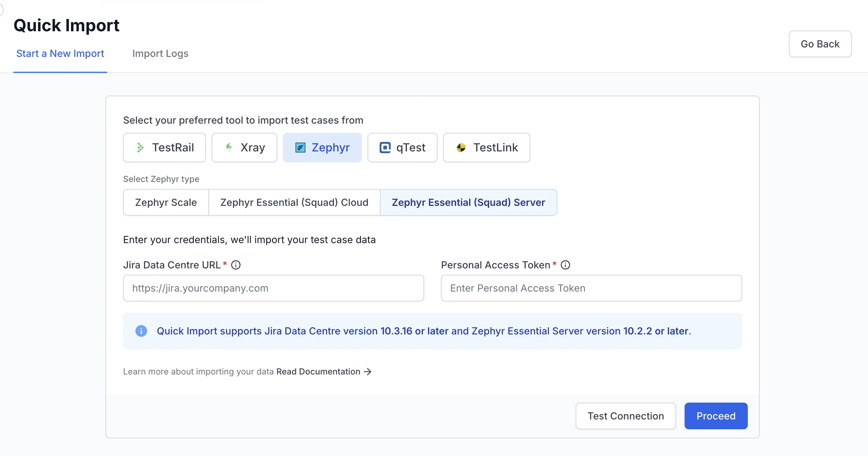Click the TestRail logo icon
This screenshot has height=456, width=868.
point(140,148)
